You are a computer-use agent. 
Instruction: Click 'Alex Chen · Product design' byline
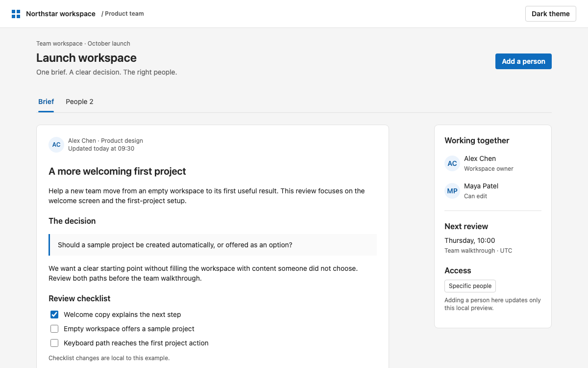(105, 141)
